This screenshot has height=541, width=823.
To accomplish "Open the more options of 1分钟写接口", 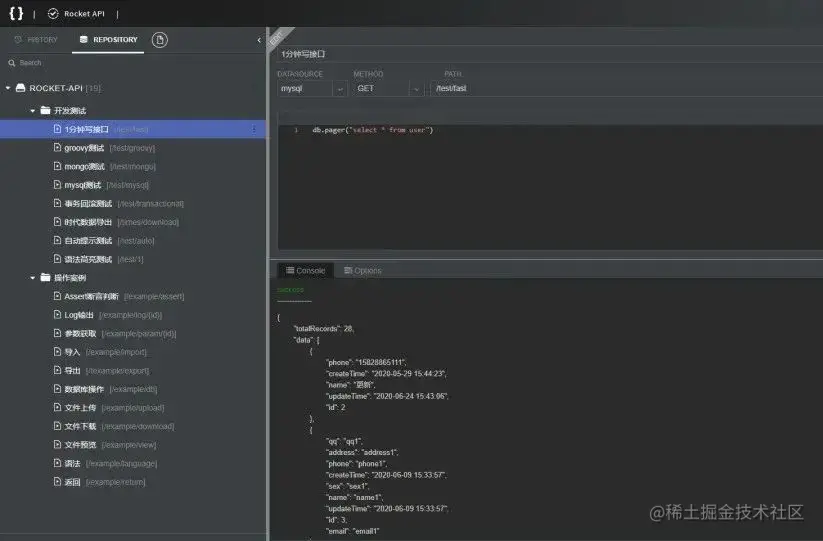I will click(x=254, y=129).
